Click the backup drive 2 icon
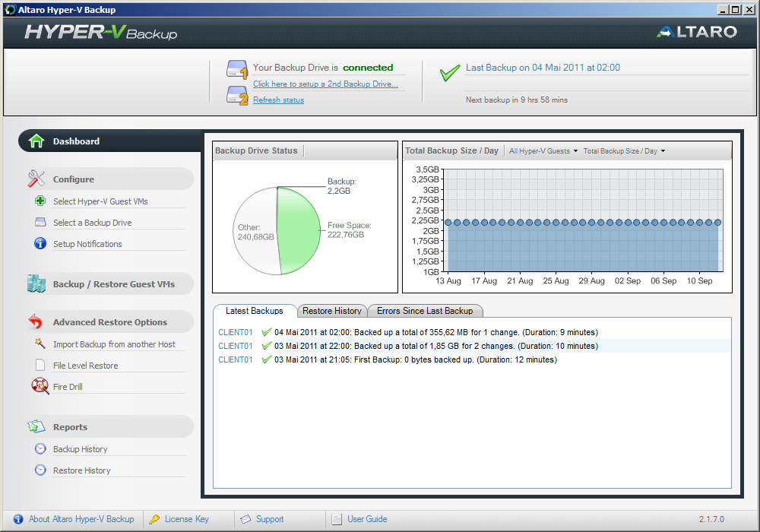 tap(237, 95)
